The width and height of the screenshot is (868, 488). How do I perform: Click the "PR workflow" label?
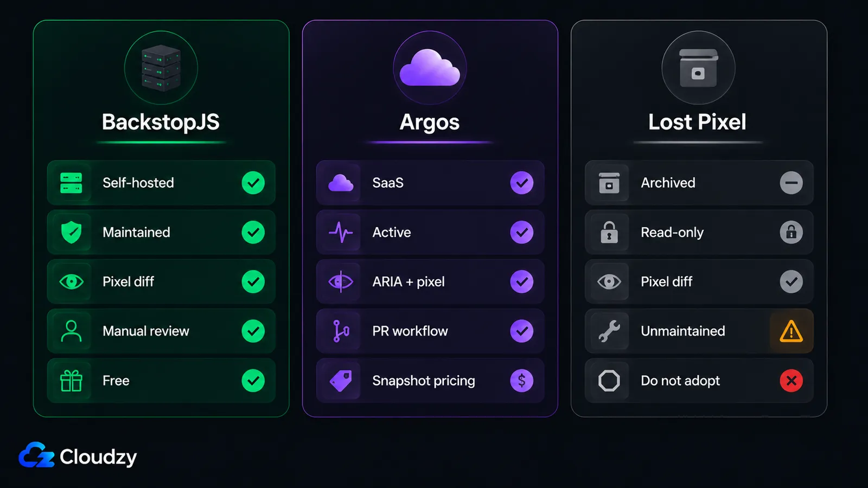[x=410, y=331]
